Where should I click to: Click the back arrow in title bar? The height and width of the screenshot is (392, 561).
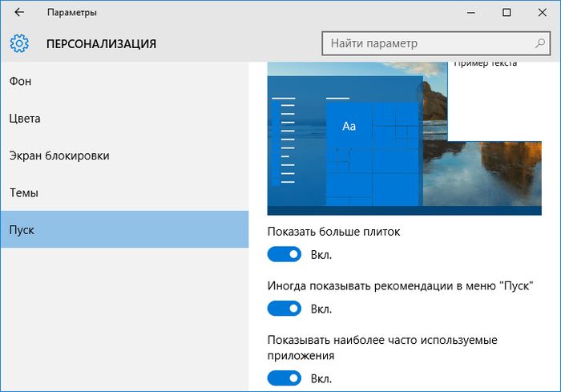point(19,13)
